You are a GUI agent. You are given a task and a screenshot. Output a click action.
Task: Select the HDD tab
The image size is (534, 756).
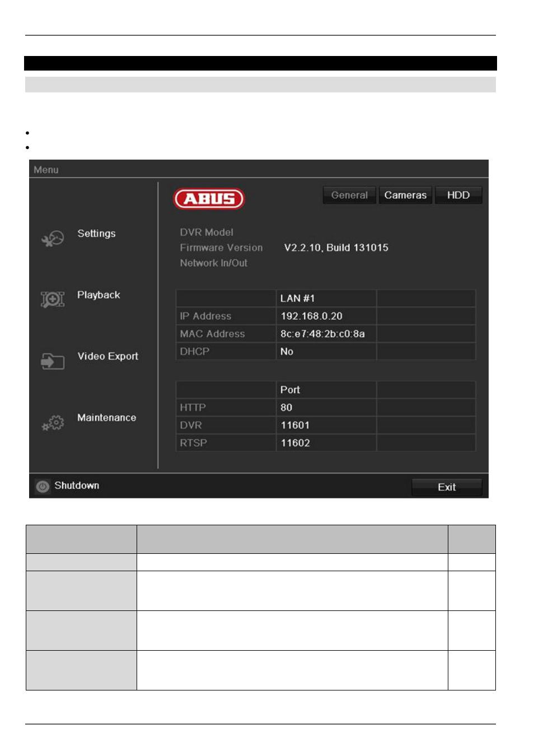tap(458, 195)
